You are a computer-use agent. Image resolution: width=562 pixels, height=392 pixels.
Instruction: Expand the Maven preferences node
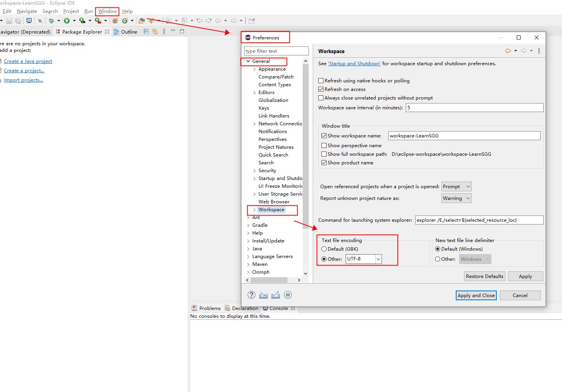(x=248, y=264)
